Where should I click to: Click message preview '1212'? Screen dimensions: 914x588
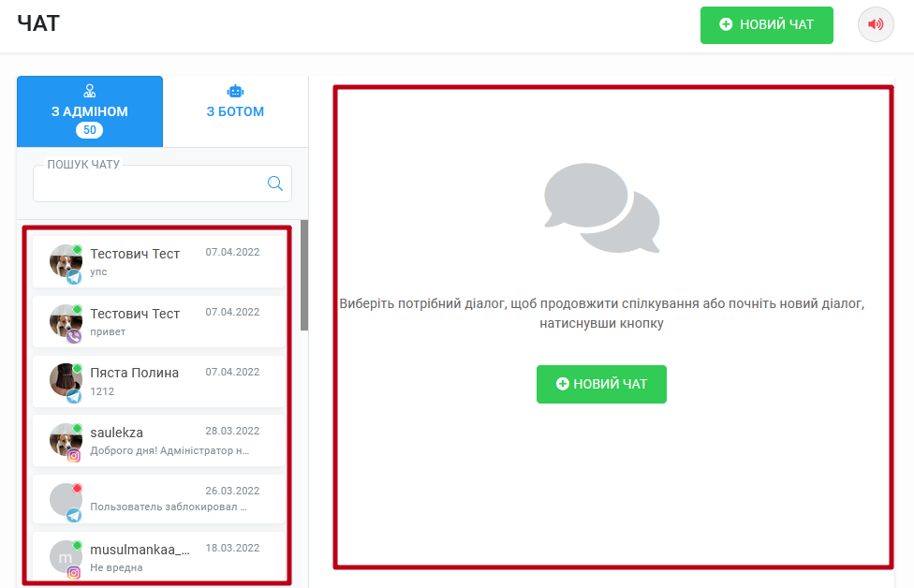[102, 391]
